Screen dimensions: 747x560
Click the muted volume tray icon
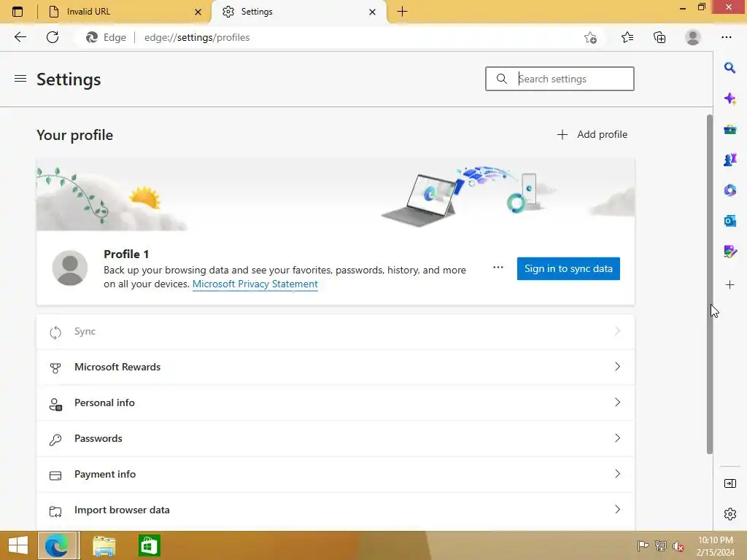[x=678, y=546]
